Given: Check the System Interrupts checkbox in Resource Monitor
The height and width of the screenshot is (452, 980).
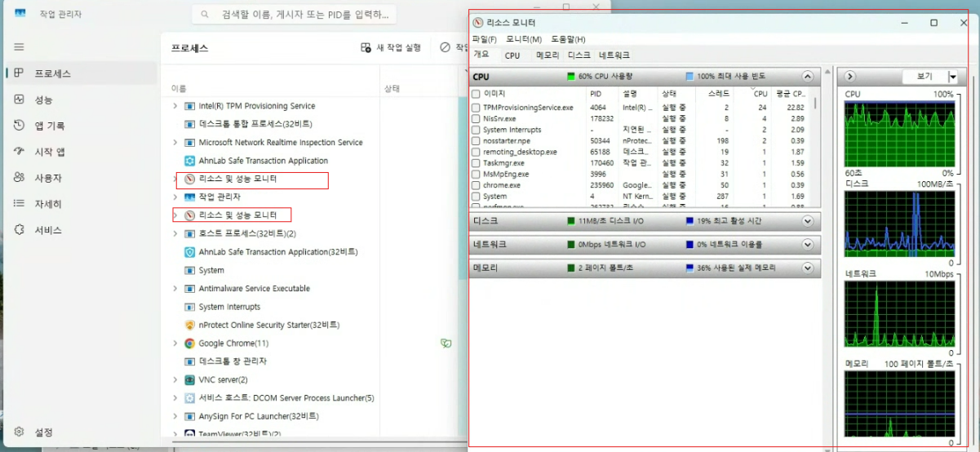Looking at the screenshot, I should [476, 130].
